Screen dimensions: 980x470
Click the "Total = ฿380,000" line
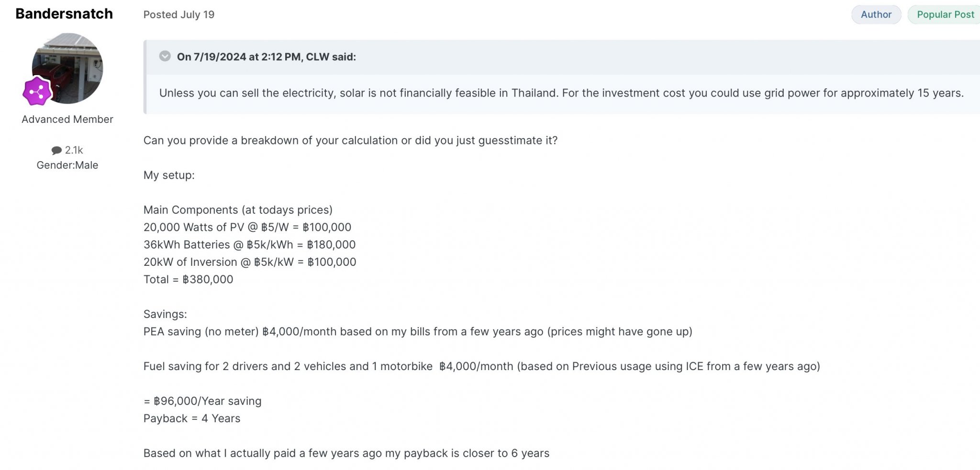188,280
